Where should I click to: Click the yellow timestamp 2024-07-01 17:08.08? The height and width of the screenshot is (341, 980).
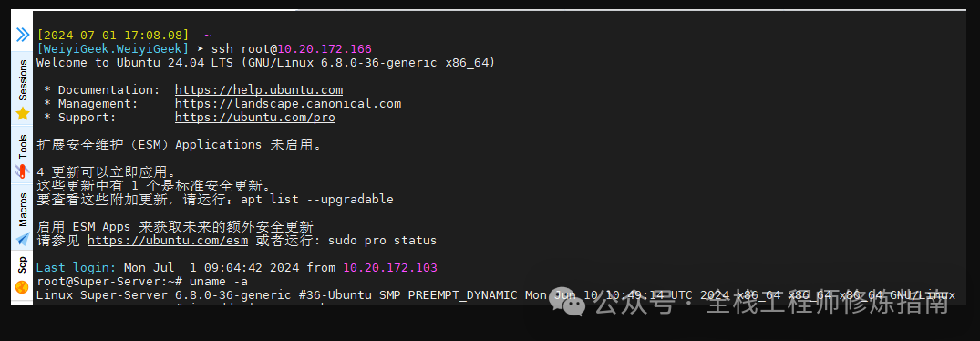pos(112,35)
